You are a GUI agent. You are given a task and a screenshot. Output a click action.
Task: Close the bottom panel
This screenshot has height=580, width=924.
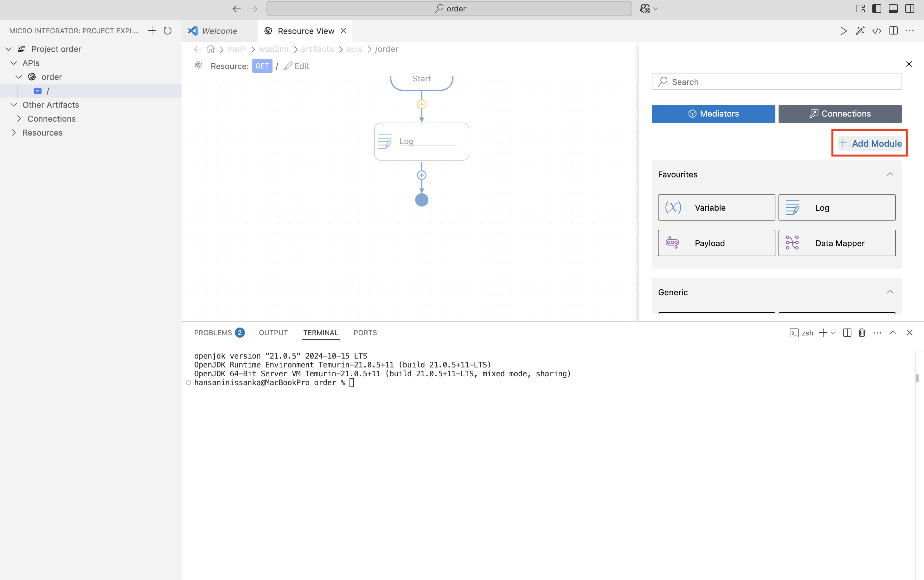909,333
